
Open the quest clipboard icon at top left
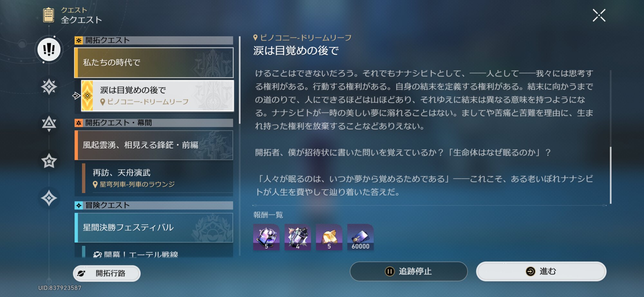pyautogui.click(x=49, y=15)
